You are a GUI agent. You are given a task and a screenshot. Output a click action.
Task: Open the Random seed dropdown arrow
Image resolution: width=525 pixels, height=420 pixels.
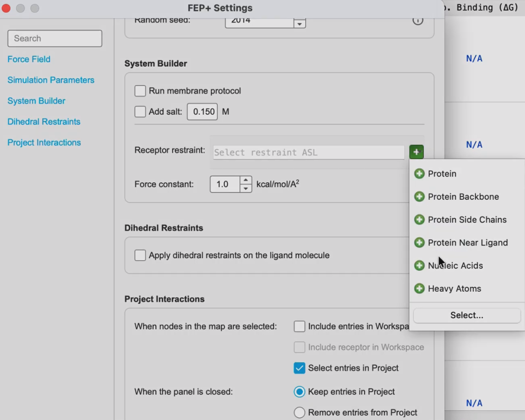point(299,23)
